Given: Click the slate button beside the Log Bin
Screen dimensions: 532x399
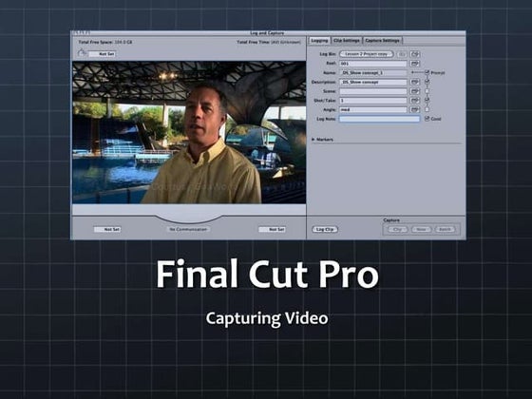Looking at the screenshot, I should [414, 54].
